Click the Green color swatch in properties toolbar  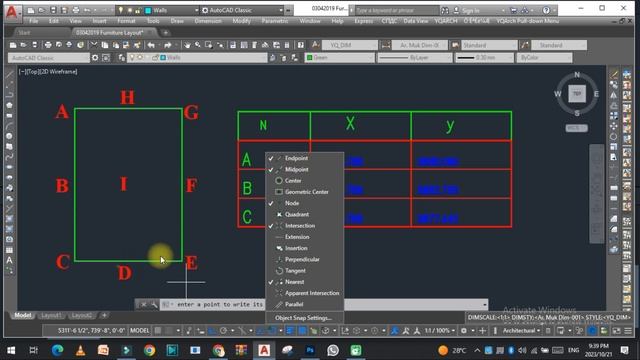click(309, 58)
